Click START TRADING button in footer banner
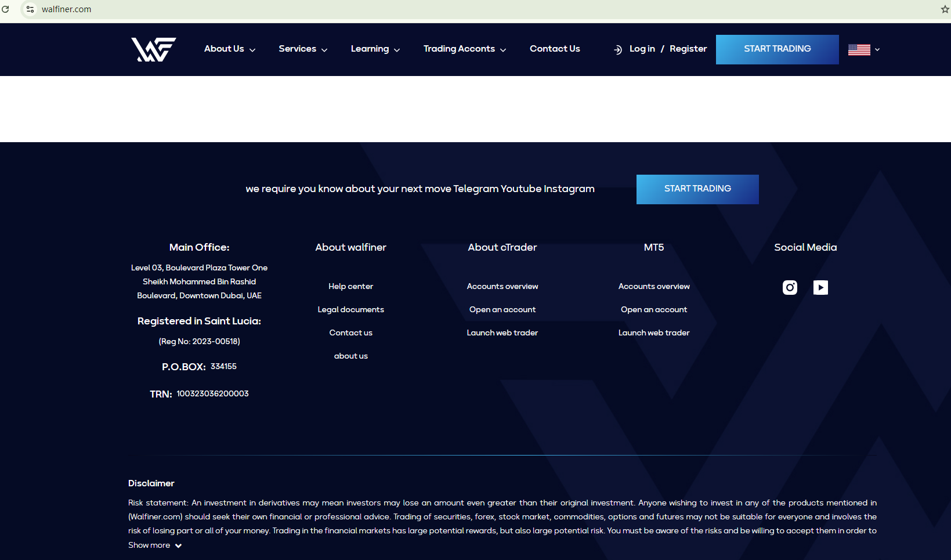The image size is (951, 560). 697,189
